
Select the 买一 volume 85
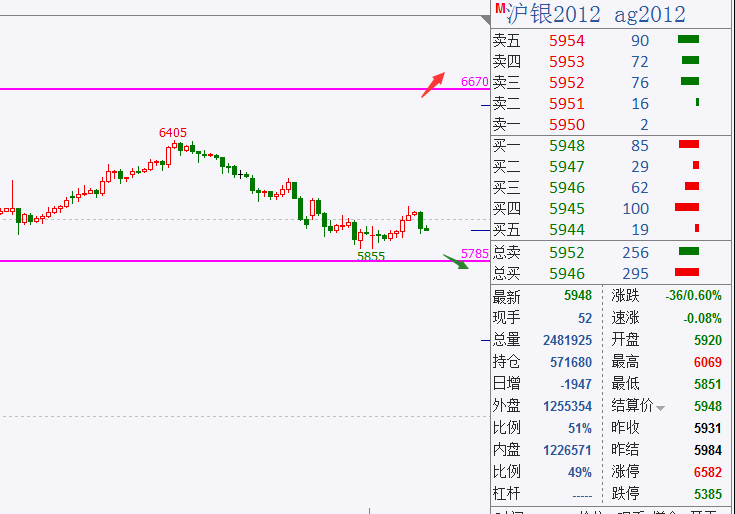click(640, 146)
